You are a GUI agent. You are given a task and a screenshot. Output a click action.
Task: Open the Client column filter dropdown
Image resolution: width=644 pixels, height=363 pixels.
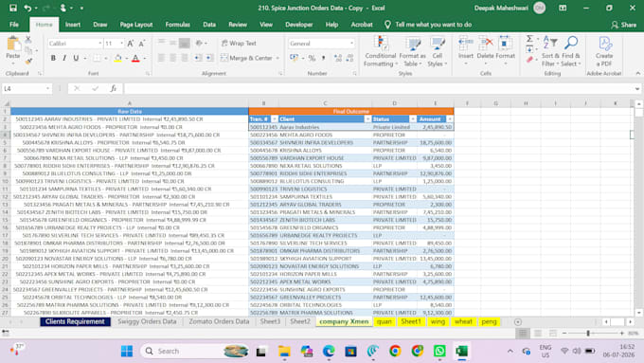[367, 119]
